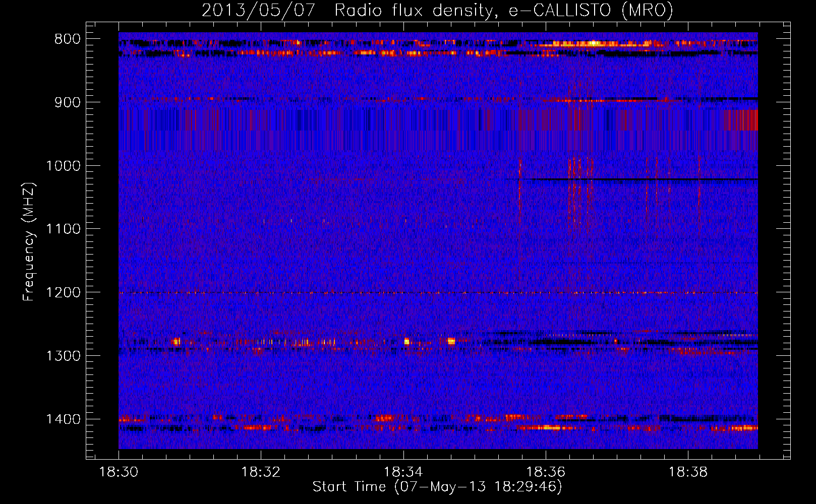Click the 18:34 time tick label
This screenshot has width=816, height=504.
coord(403,472)
